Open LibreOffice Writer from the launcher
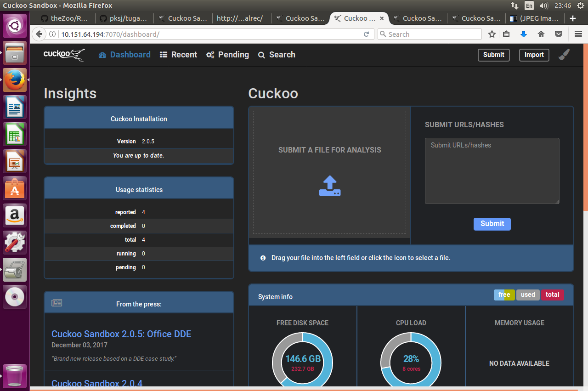This screenshot has width=588, height=391. coord(15,107)
